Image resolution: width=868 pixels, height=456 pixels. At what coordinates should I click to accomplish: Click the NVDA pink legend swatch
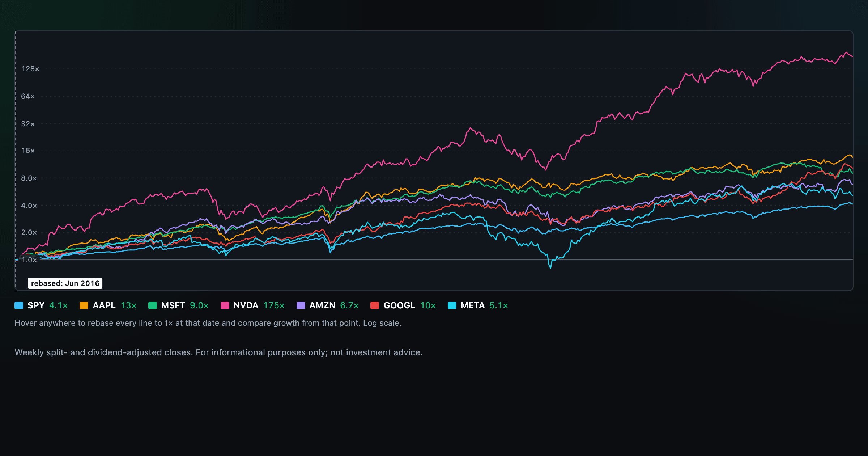[x=225, y=305]
